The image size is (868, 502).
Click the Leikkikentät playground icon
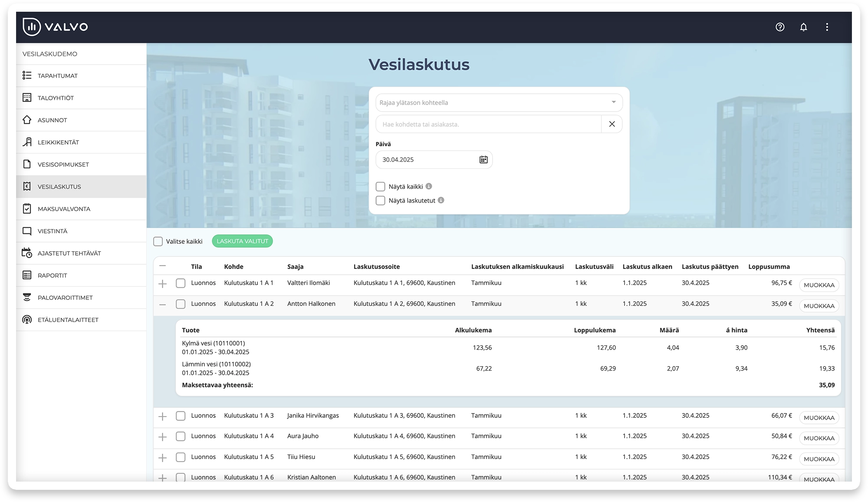click(27, 142)
